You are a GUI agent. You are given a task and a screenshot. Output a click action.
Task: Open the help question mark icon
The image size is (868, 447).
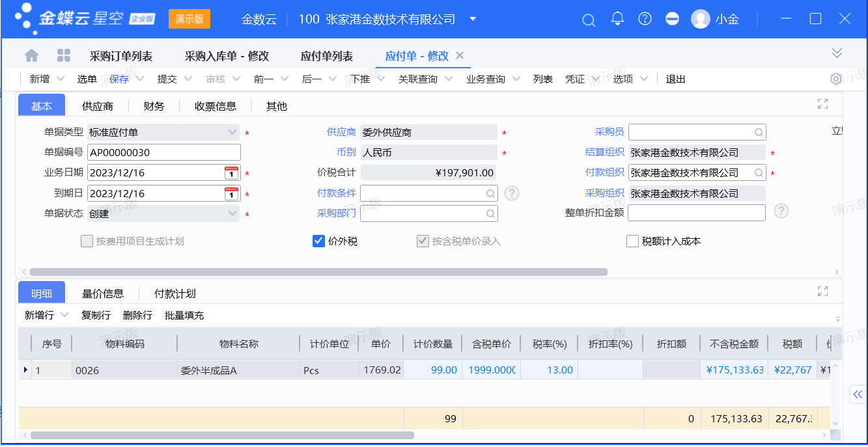(x=645, y=19)
